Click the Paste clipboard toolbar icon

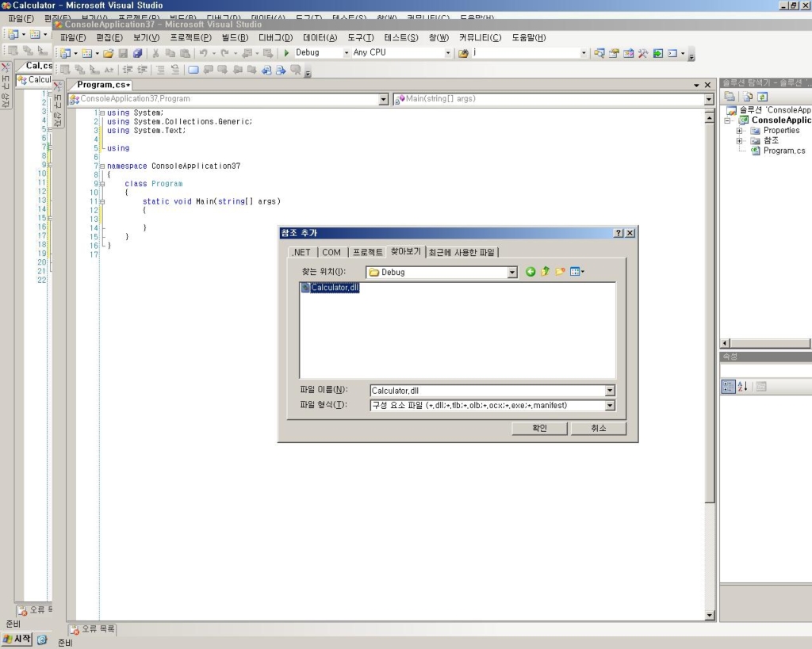[x=185, y=53]
